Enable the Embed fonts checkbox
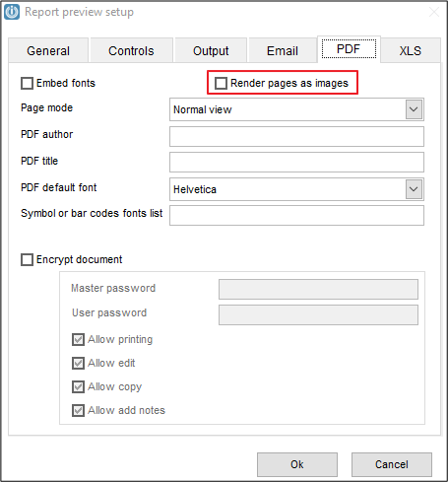The width and height of the screenshot is (448, 482). [27, 83]
